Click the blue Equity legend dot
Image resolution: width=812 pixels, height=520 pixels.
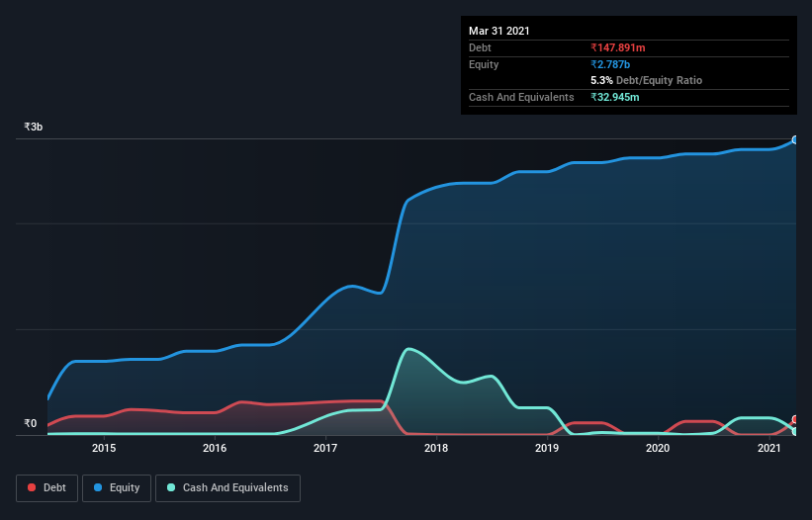[98, 487]
